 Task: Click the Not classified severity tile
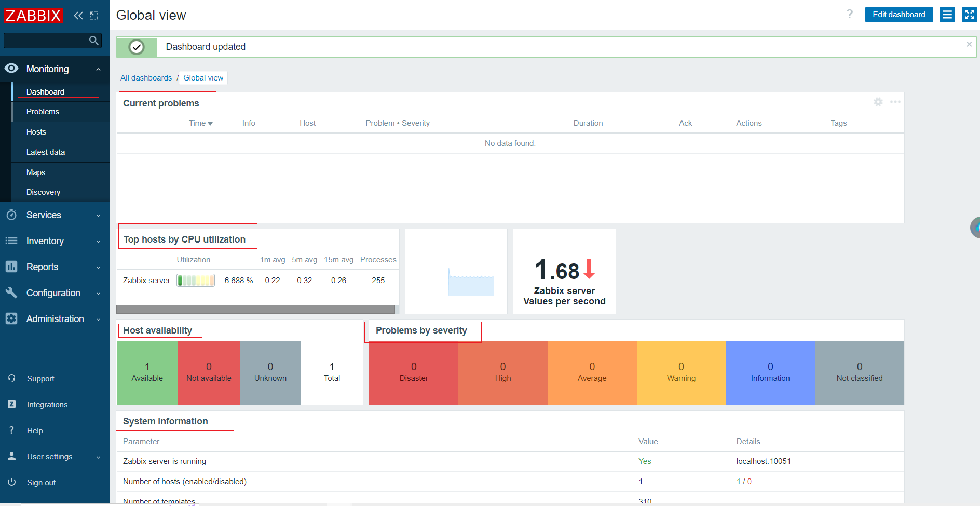860,372
